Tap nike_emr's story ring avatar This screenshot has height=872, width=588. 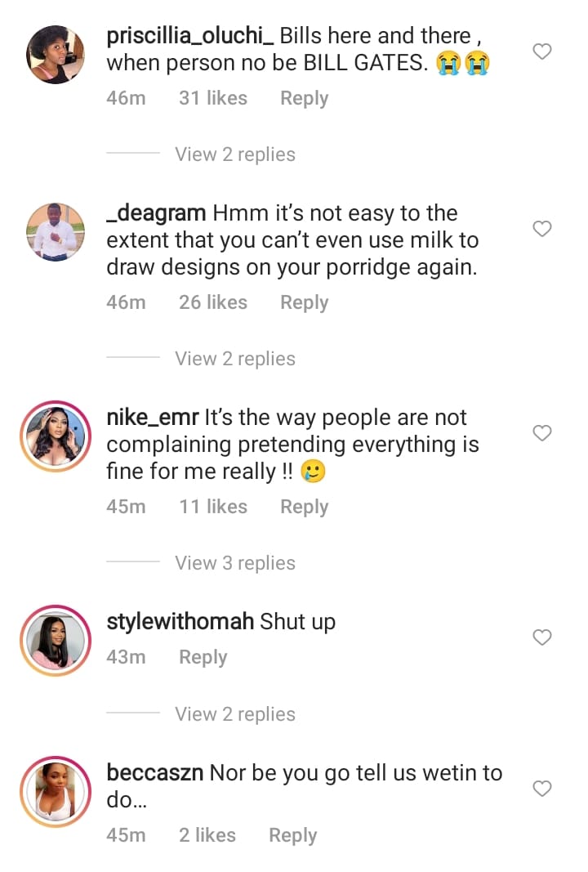56,436
